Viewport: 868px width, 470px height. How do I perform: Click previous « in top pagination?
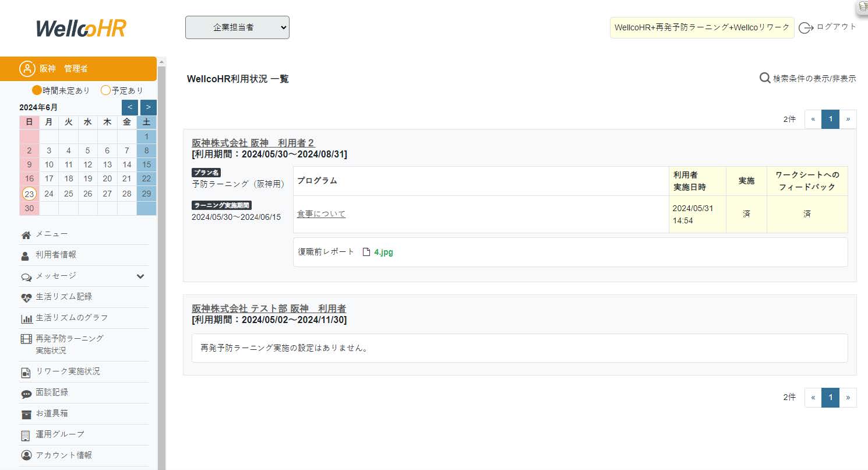[813, 119]
